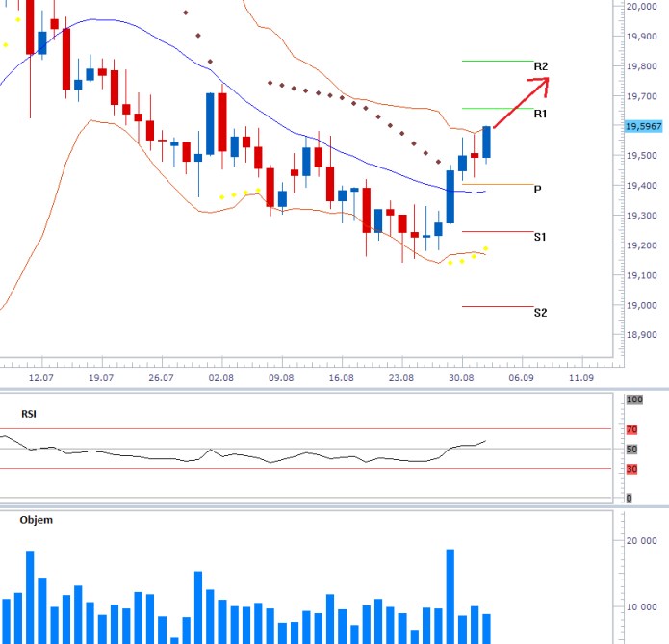This screenshot has height=644, width=669.
Task: Click the RSI 50 midline label
Action: (x=631, y=450)
